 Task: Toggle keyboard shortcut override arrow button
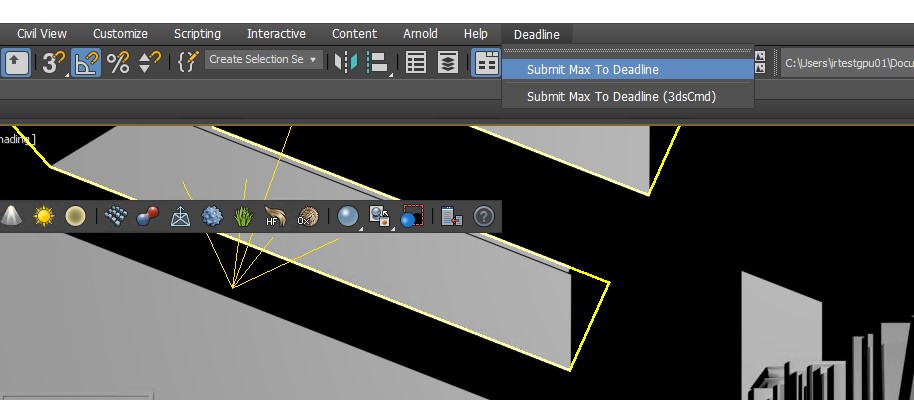(16, 62)
